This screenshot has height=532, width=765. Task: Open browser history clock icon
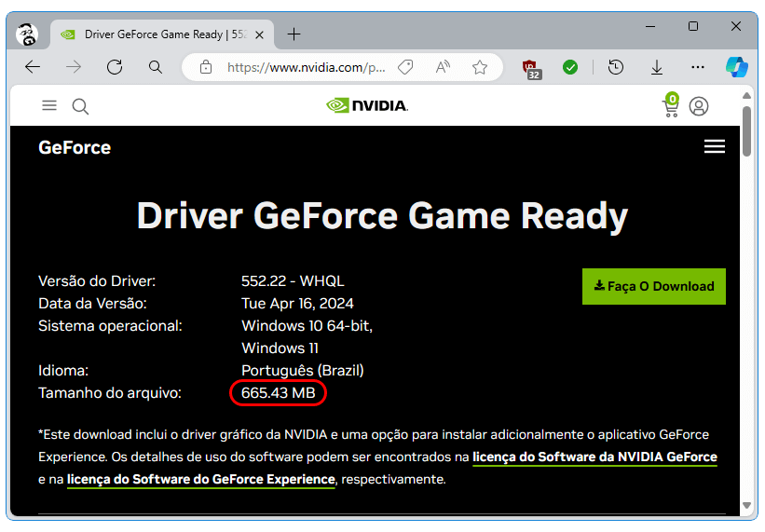(x=616, y=67)
